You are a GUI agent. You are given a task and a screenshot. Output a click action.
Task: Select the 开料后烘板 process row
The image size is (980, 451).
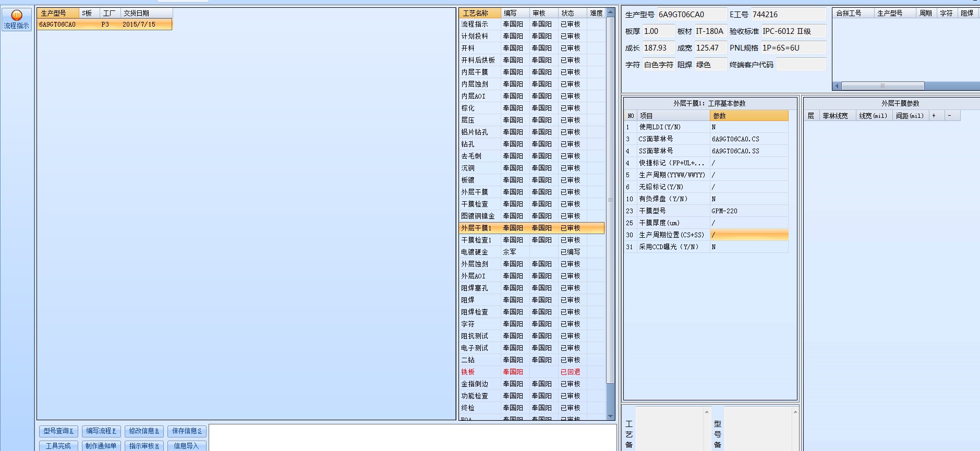coord(532,60)
